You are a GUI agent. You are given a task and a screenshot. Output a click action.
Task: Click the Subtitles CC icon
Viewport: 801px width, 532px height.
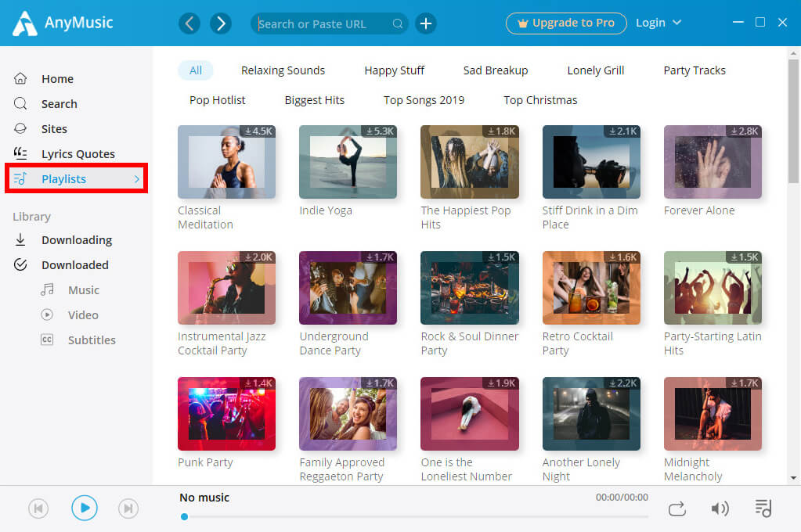coord(47,340)
